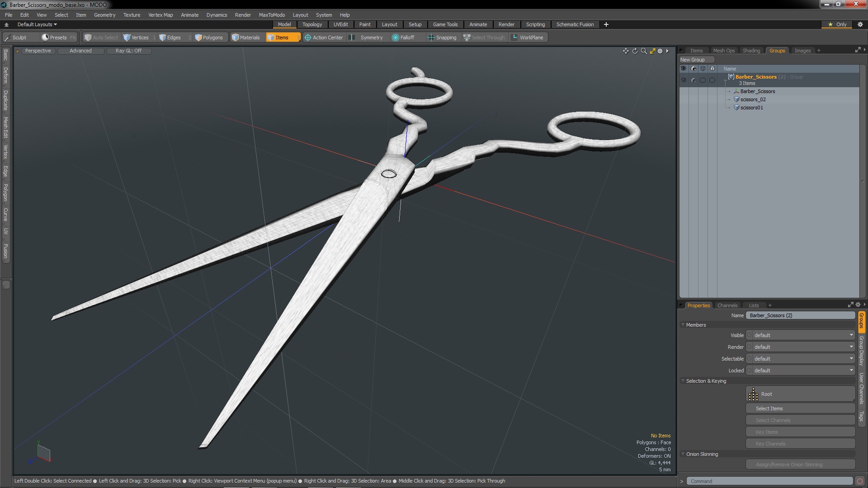Click the group Name input field
The image size is (868, 488).
click(800, 315)
